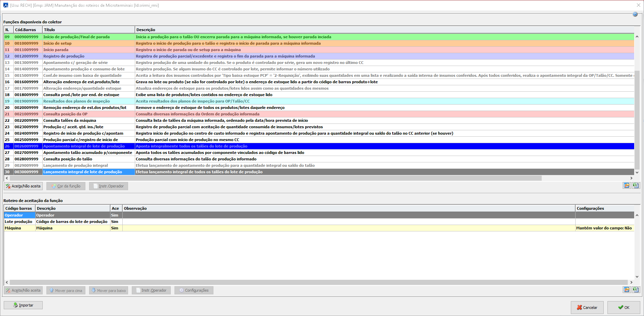The height and width of the screenshot is (316, 644).
Task: Click the Observação column header
Action: pos(349,208)
